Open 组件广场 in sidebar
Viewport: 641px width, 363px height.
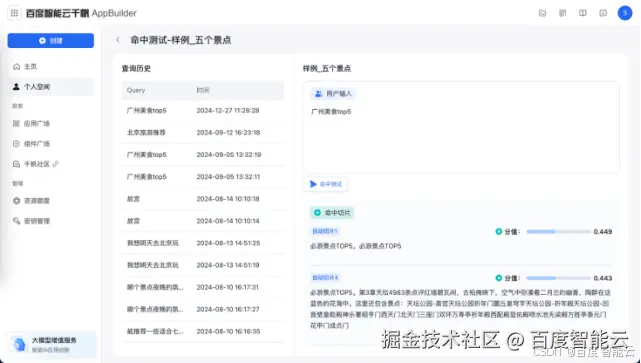[x=51, y=144]
